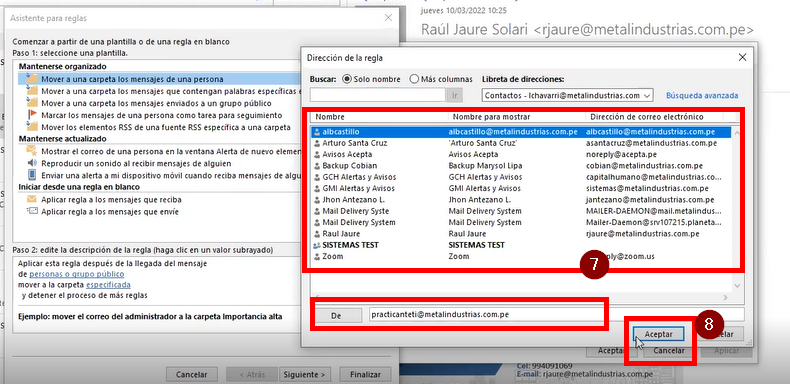Click the De address field with practicanteti email
This screenshot has width=790, height=384.
556,314
